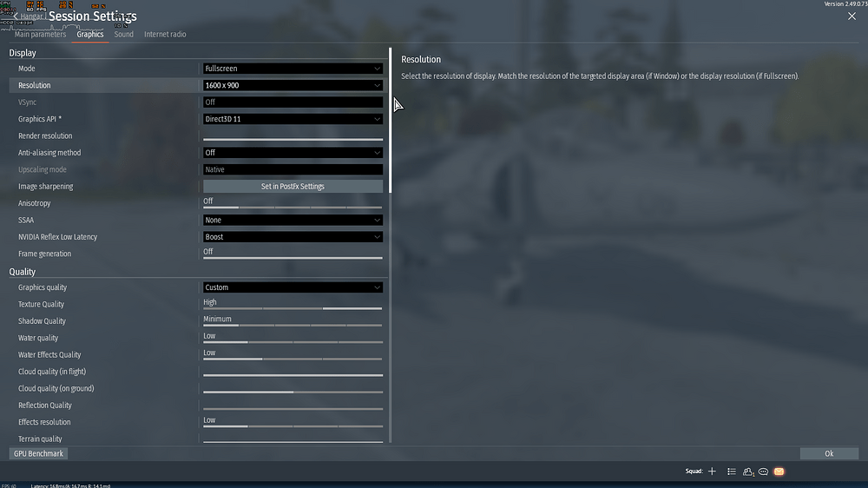Screen dimensions: 868x488
Task: Adjust the Render resolution slider
Action: tap(293, 139)
